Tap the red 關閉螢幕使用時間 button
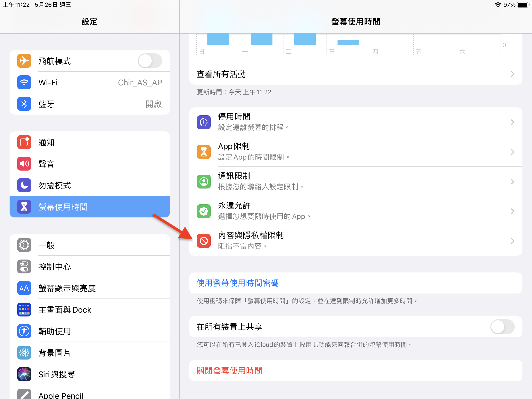532x399 pixels. (229, 370)
